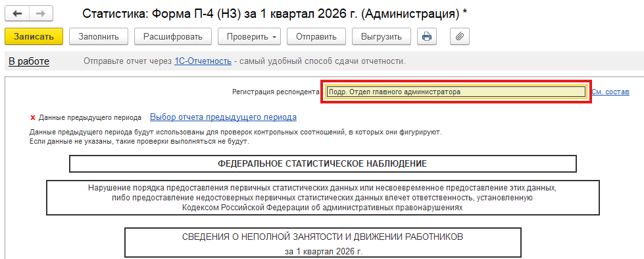
Task: Open the В работе status link
Action: tap(29, 61)
